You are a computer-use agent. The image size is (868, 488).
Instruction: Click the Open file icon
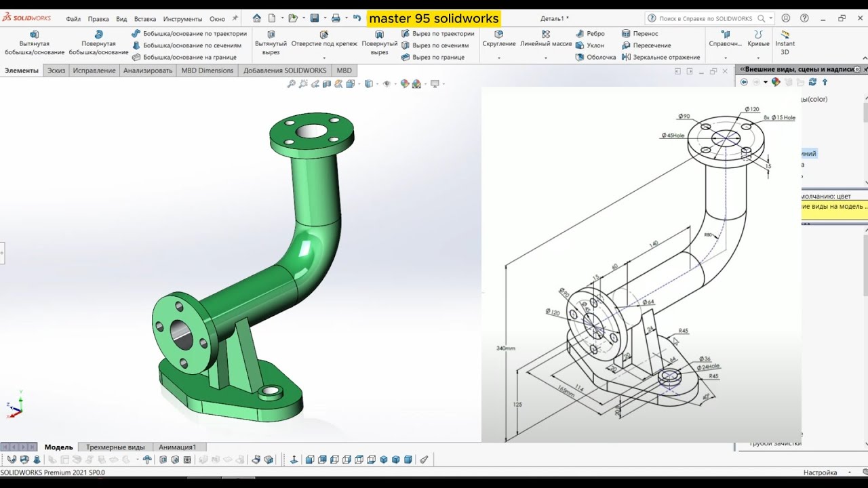[x=292, y=18]
